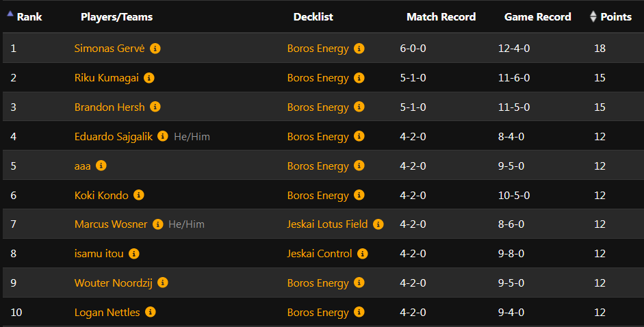The width and height of the screenshot is (644, 327).
Task: Sort table by Points column arrows
Action: click(x=593, y=16)
